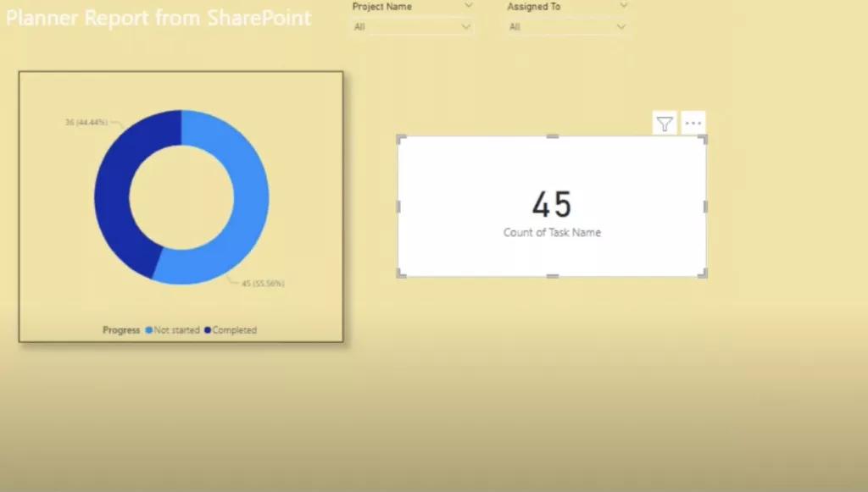Click the Assigned To slicer label
Screen dimensions: 868x492
[534, 7]
